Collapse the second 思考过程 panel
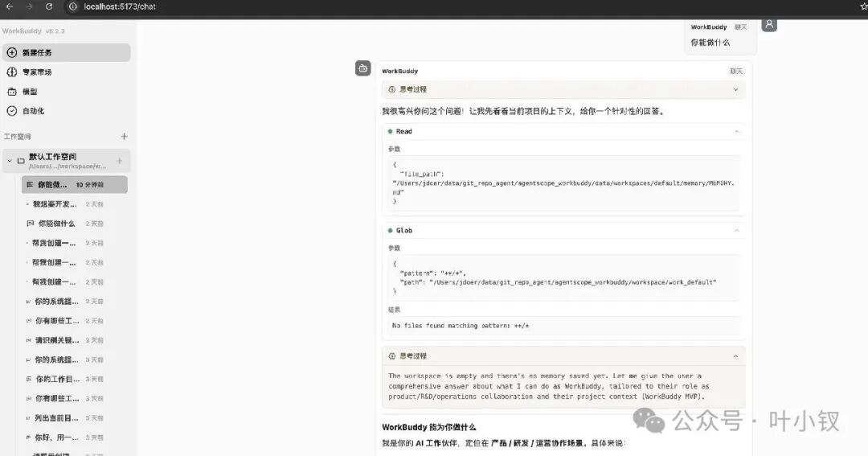 pos(735,355)
